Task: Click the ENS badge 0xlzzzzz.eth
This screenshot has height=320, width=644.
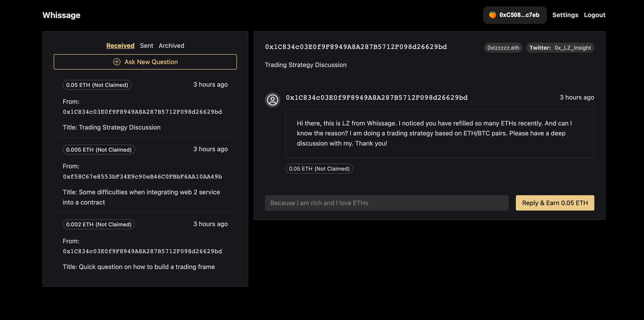Action: pyautogui.click(x=503, y=47)
